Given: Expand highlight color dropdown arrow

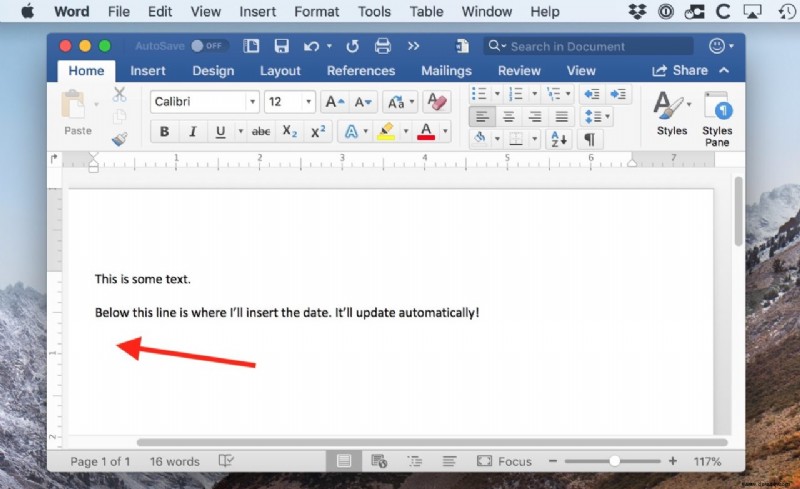Looking at the screenshot, I should 406,132.
